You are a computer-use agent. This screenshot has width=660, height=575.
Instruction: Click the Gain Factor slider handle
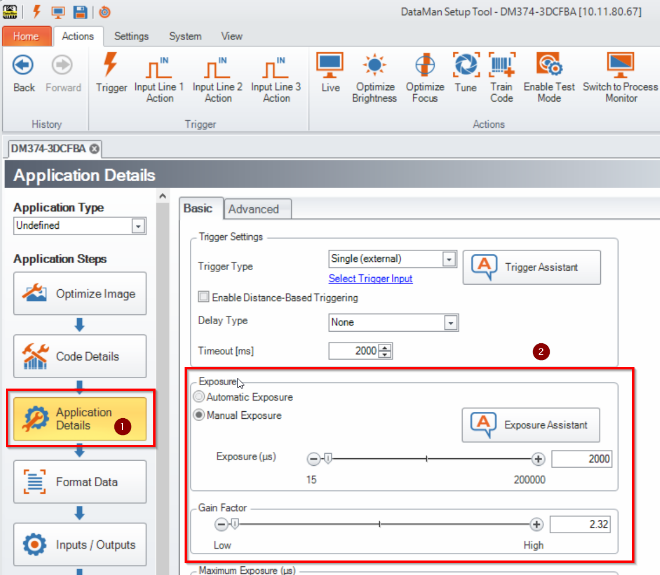pyautogui.click(x=235, y=524)
